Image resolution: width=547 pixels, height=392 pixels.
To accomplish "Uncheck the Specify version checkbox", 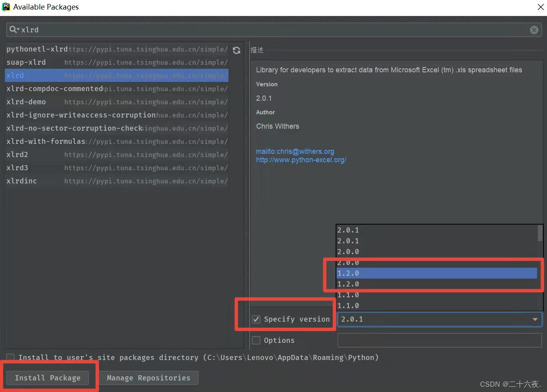I will [257, 319].
